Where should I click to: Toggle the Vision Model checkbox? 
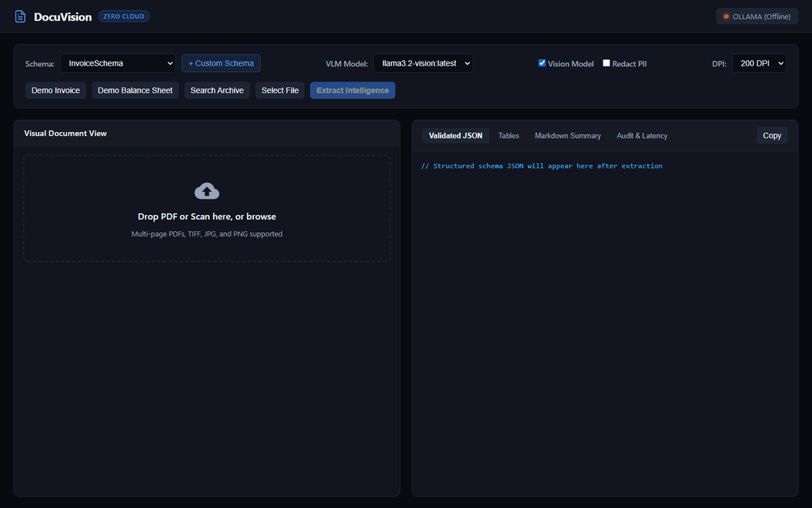tap(541, 64)
